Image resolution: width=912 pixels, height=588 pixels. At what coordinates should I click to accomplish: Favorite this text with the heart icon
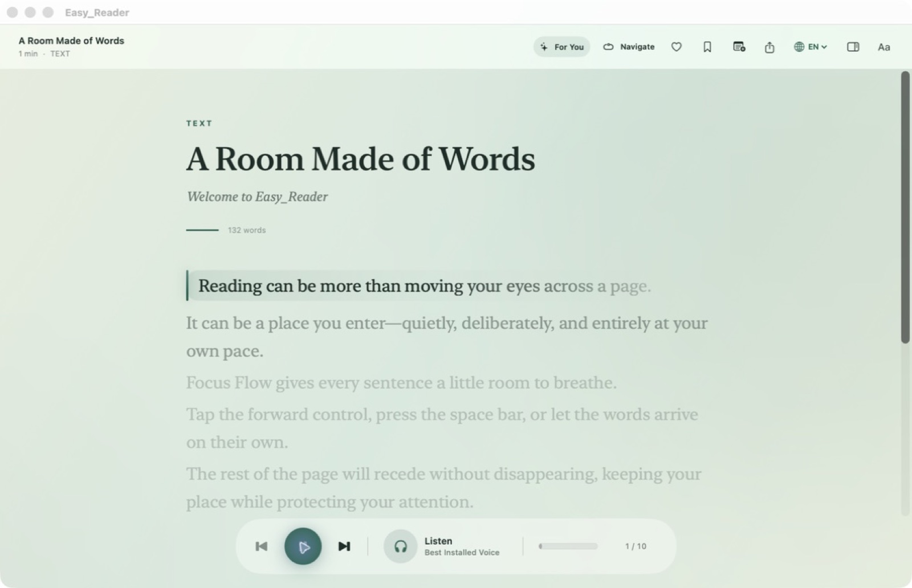pyautogui.click(x=677, y=47)
